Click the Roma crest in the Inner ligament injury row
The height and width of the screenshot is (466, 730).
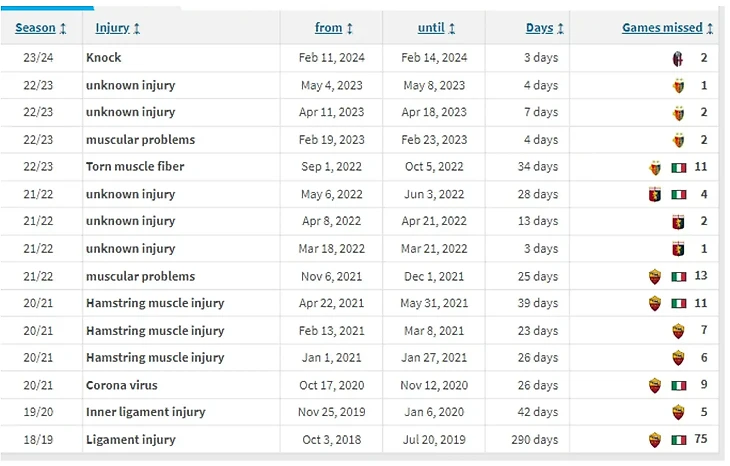[678, 412]
